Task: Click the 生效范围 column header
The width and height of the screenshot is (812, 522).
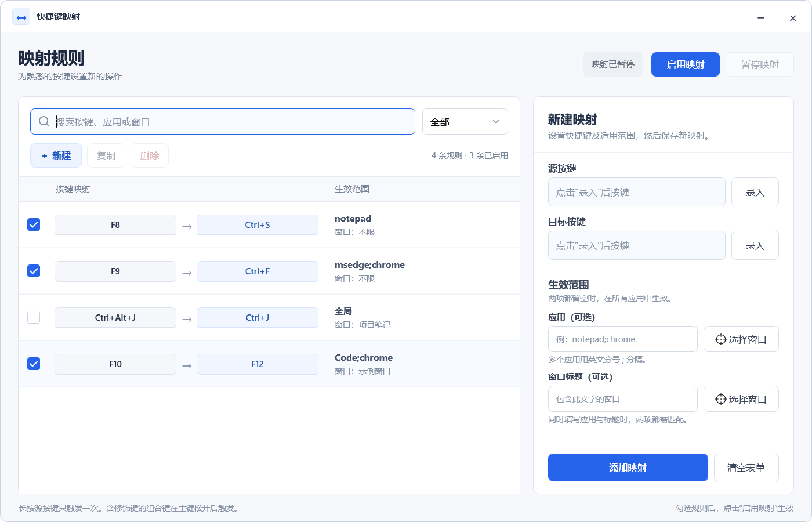Action: pyautogui.click(x=352, y=189)
